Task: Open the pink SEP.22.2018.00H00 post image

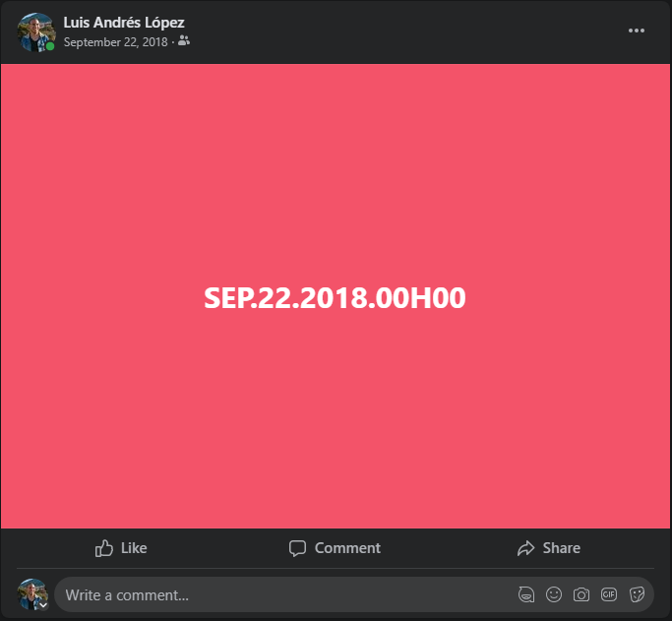Action: 336,296
